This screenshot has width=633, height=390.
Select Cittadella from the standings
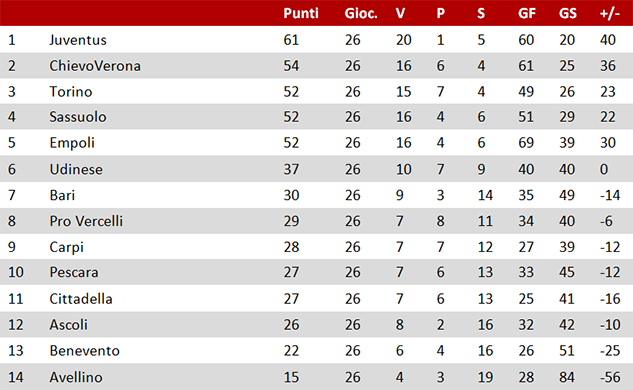81,299
